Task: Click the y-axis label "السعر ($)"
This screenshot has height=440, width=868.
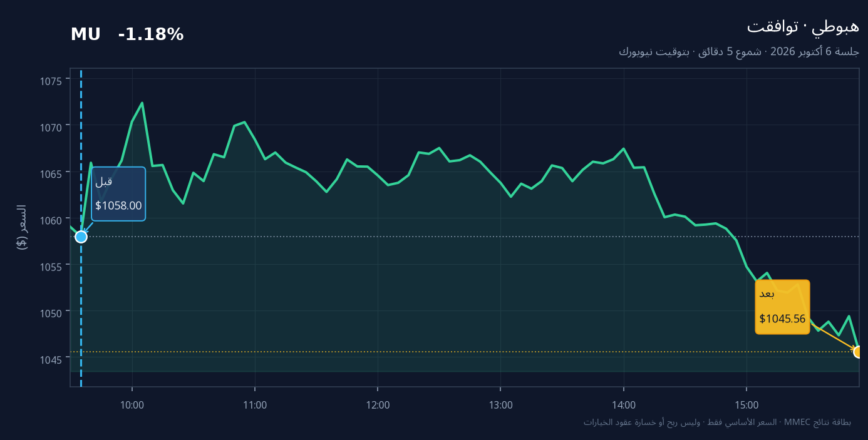Action: [22, 227]
